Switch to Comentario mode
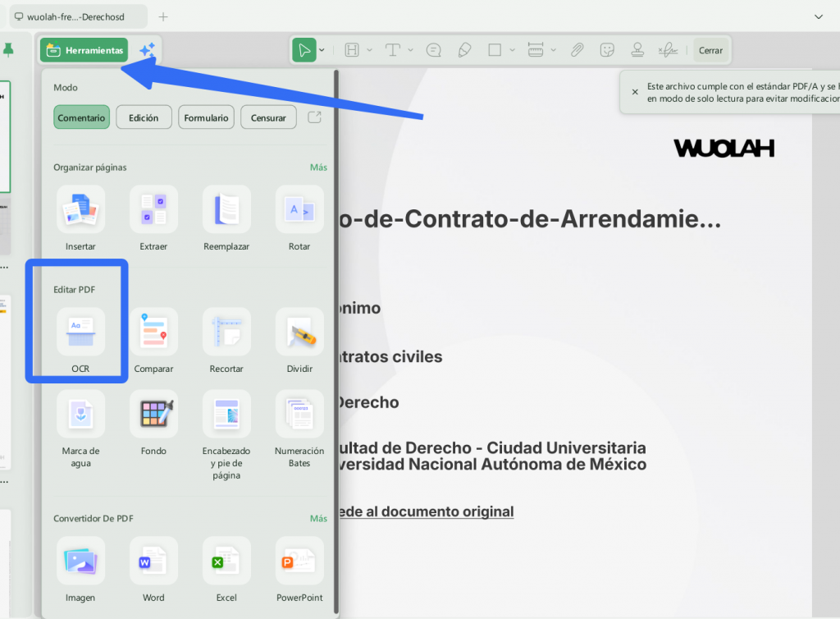 click(x=81, y=117)
